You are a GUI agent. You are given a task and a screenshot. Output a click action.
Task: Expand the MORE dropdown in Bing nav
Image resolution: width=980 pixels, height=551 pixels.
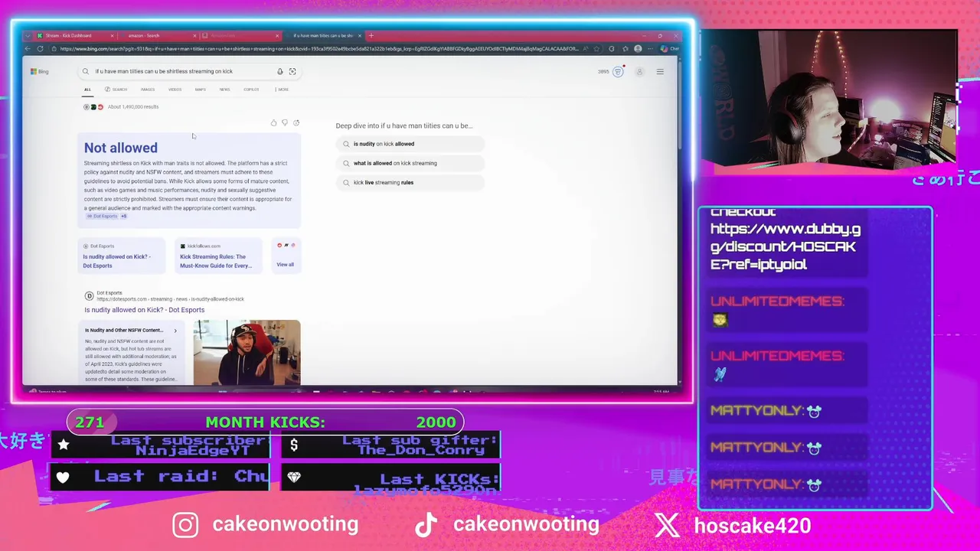(x=282, y=90)
